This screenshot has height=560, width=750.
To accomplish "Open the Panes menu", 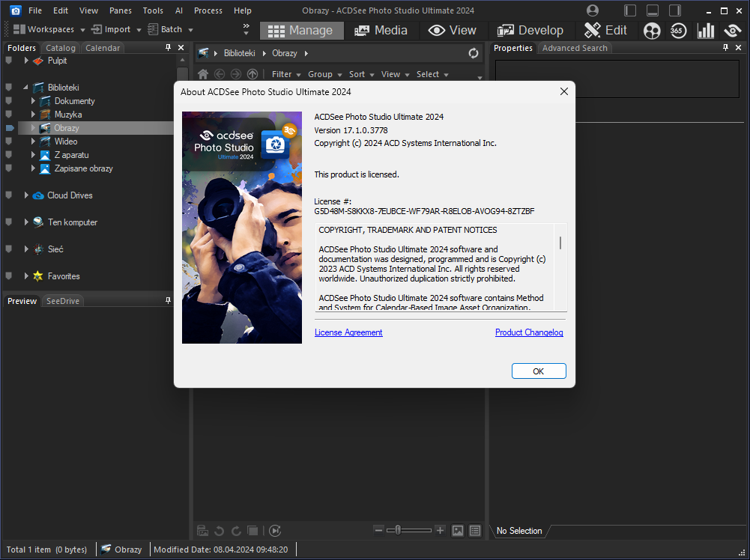I will coord(120,10).
